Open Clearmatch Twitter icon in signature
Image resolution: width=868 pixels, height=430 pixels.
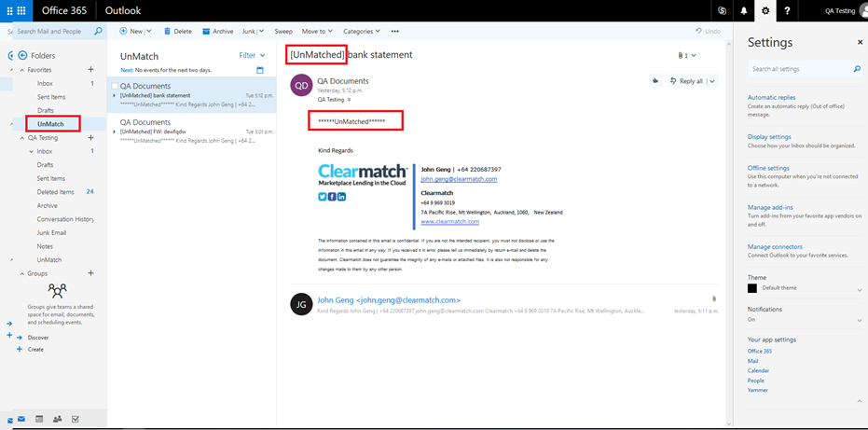323,196
